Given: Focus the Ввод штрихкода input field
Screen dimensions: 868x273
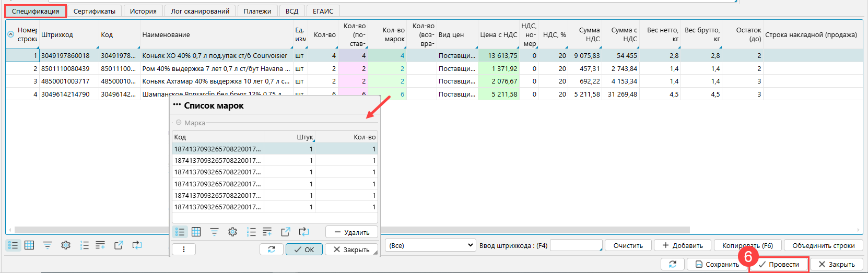Looking at the screenshot, I should pyautogui.click(x=576, y=245).
